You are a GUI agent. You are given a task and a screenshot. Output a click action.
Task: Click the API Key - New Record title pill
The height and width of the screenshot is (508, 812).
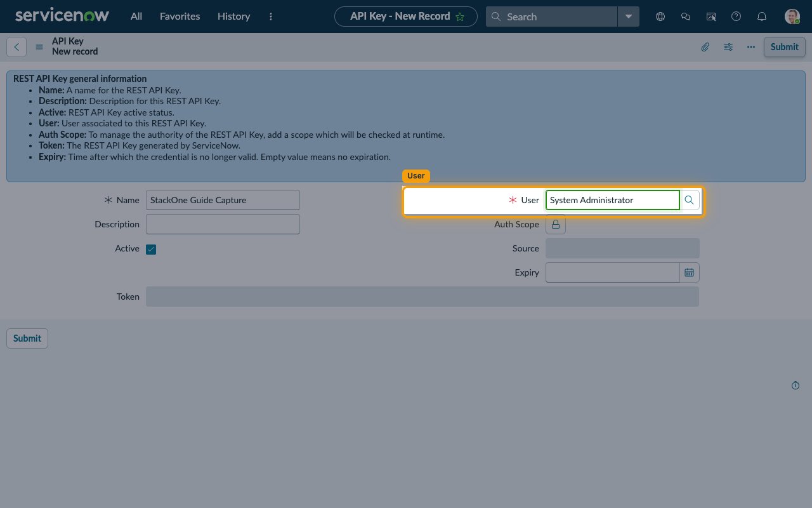pos(406,17)
